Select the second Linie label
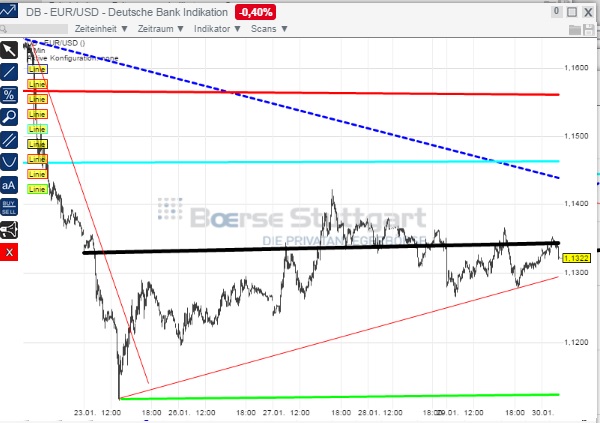600x423 pixels. coord(37,84)
